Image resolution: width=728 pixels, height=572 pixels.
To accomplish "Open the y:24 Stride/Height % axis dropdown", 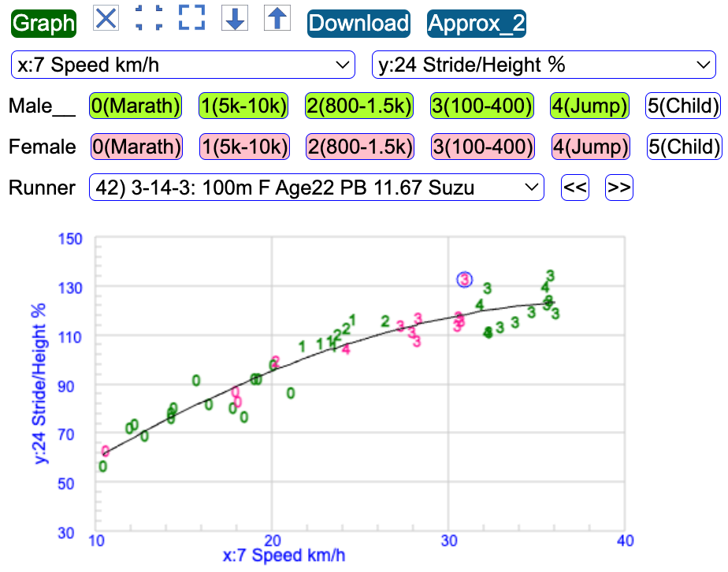I will [543, 65].
